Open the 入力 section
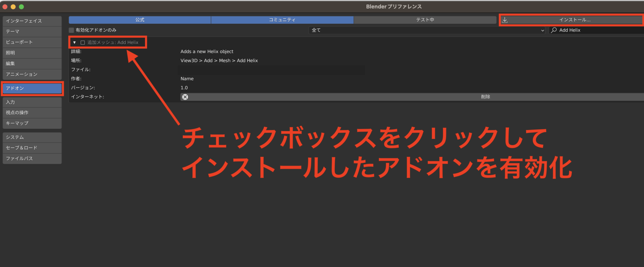The width and height of the screenshot is (644, 267). coord(32,102)
